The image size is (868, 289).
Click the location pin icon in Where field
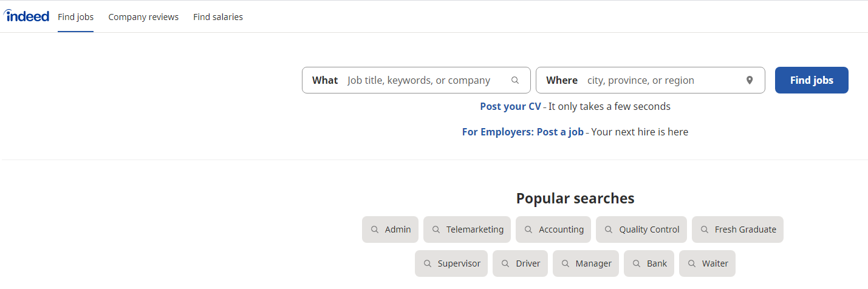[x=750, y=80]
